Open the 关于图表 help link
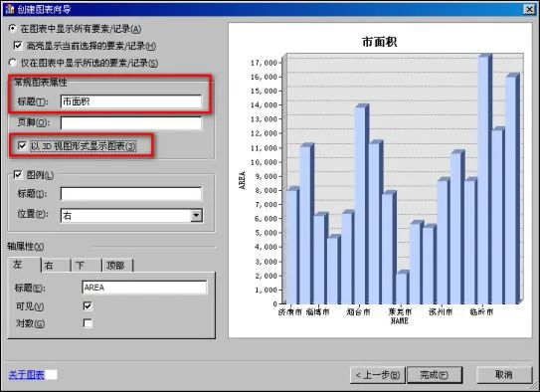Image resolution: width=540 pixels, height=392 pixels. pos(27,374)
